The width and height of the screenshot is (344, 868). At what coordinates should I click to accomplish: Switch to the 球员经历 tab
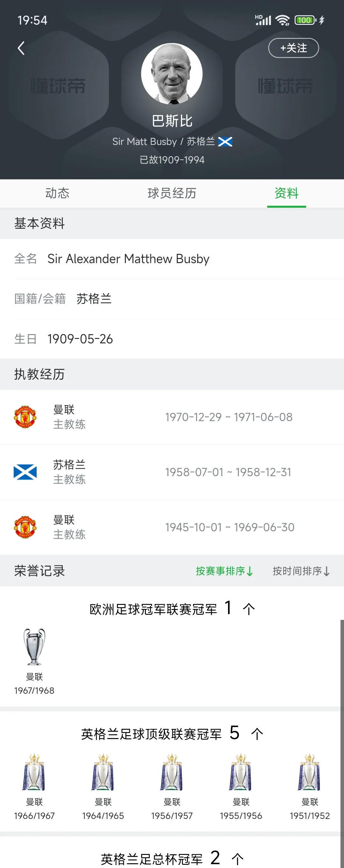pyautogui.click(x=172, y=193)
